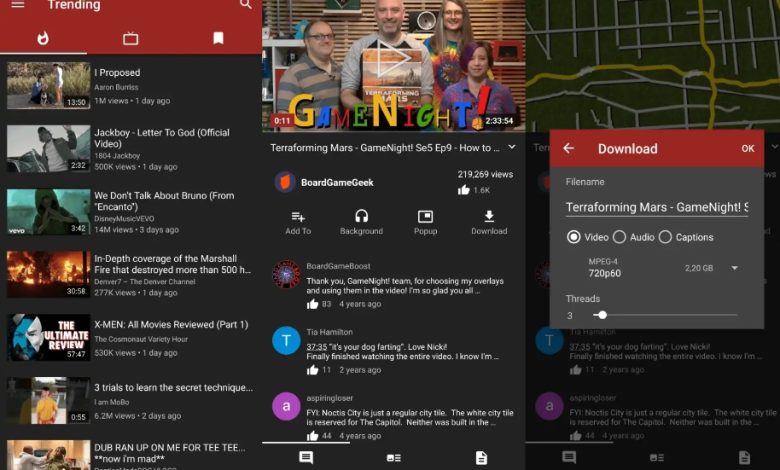780x470 pixels.
Task: Like aspiringloser's comment with 44 likes
Action: [312, 436]
